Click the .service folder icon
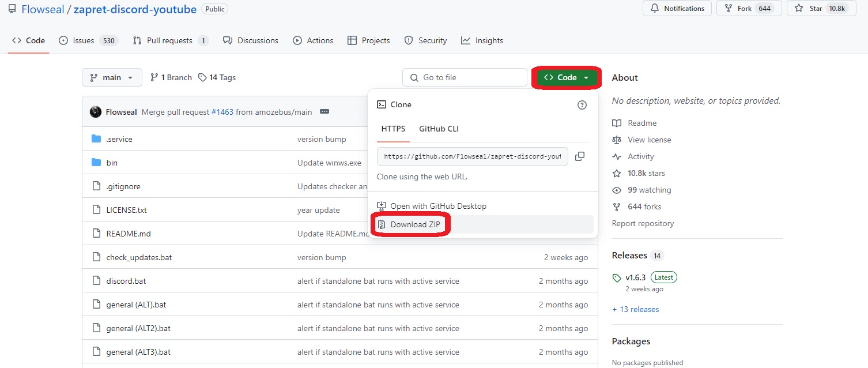This screenshot has height=368, width=868. tap(96, 139)
